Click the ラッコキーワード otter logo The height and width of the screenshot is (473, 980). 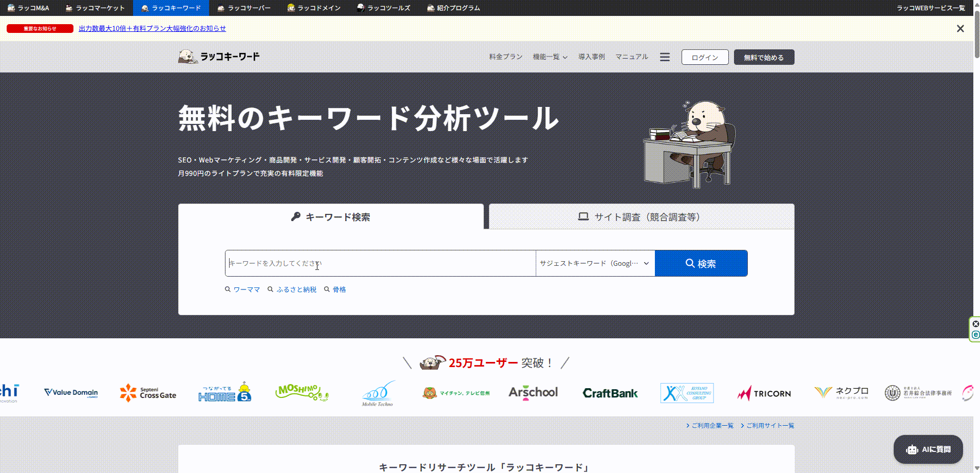[219, 57]
